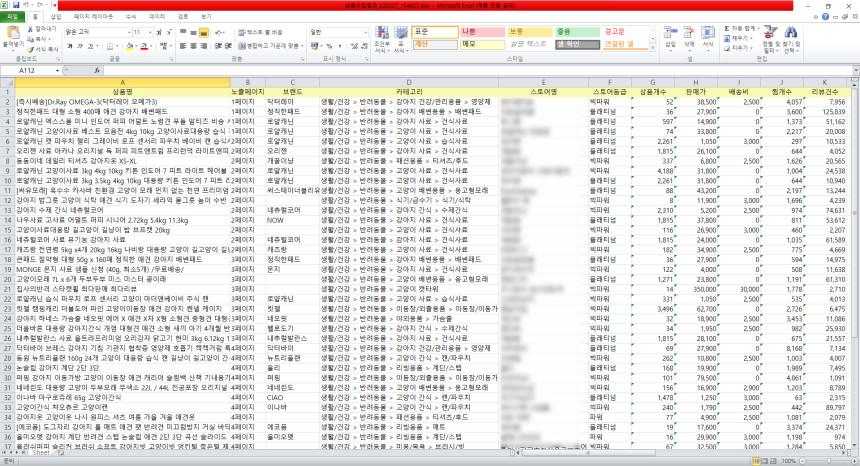
Task: Decrease decimal places icon
Action: (x=364, y=46)
